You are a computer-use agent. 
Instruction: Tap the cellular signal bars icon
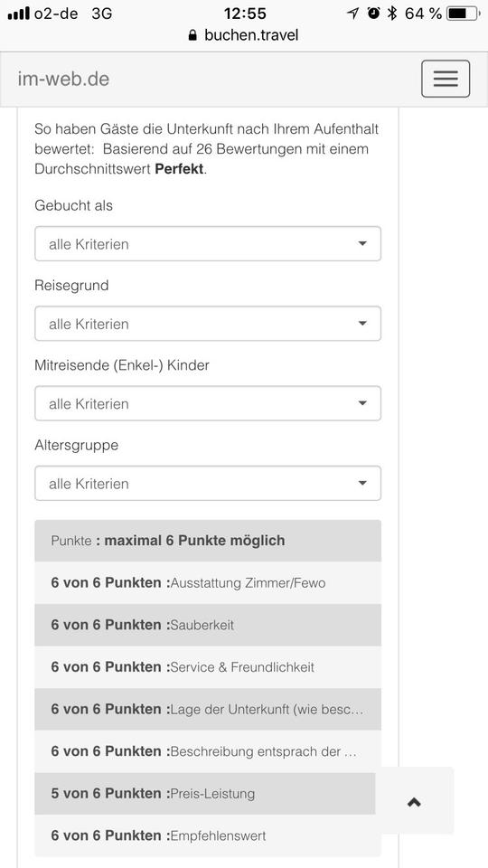tap(18, 14)
